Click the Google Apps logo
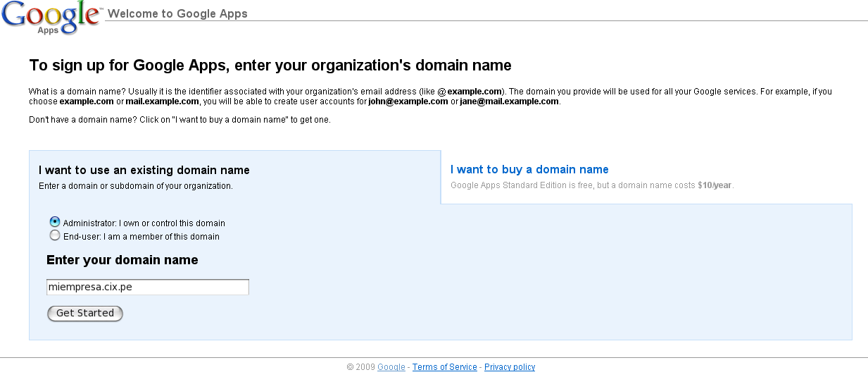This screenshot has height=377, width=868. click(51, 18)
